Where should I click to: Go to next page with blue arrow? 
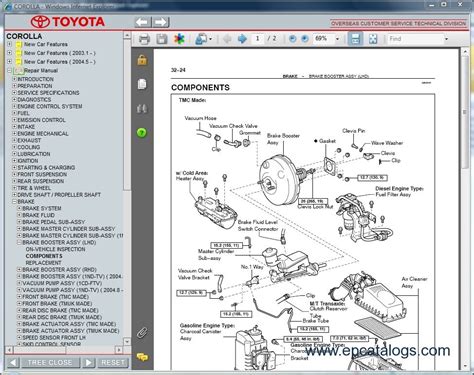[x=242, y=39]
